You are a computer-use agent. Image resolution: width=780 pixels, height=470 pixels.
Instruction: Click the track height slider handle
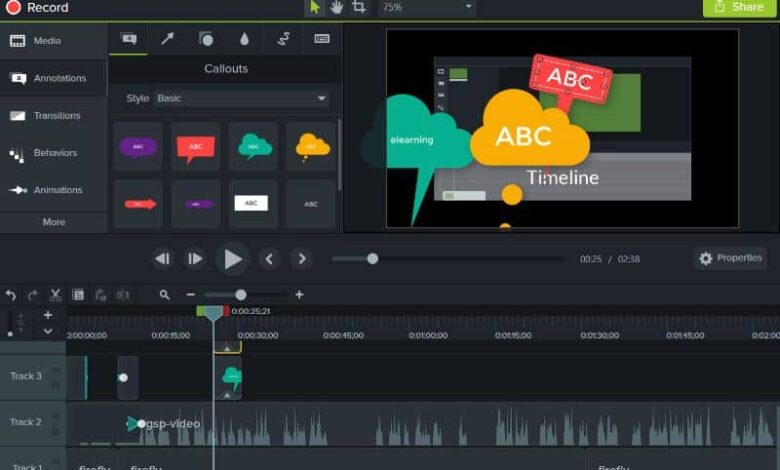[x=10, y=334]
